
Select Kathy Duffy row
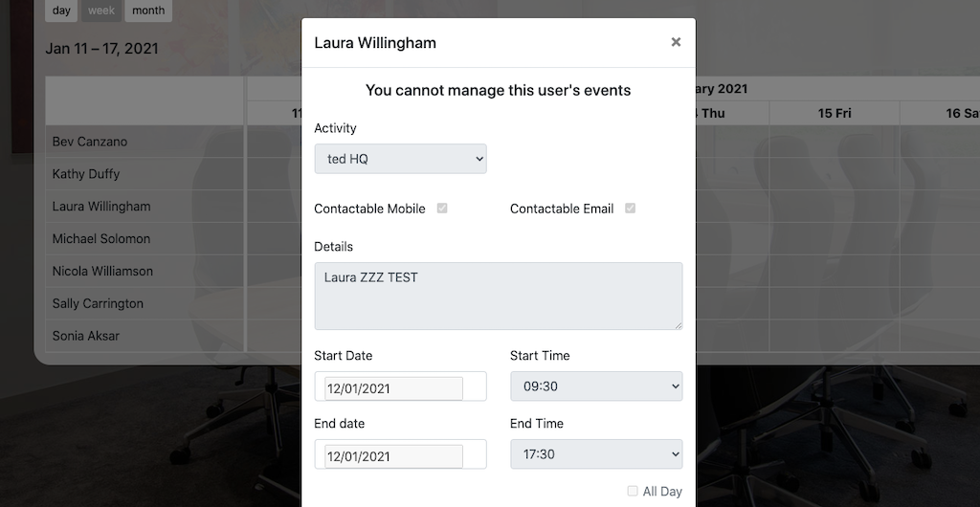86,174
